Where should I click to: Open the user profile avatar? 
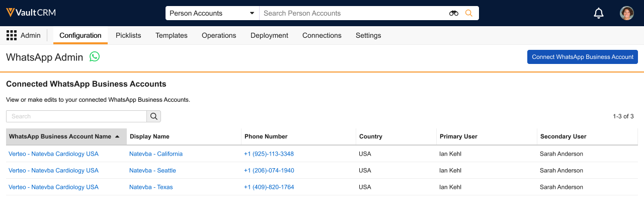point(626,13)
